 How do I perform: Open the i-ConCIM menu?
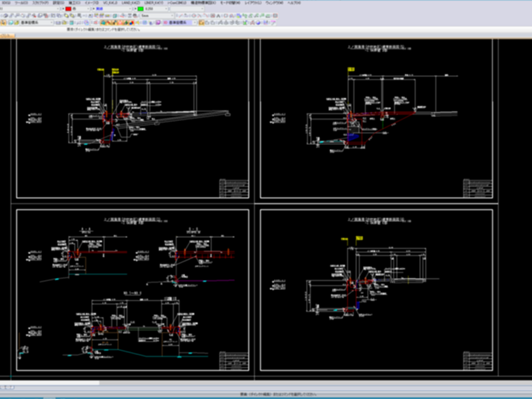(x=177, y=3)
